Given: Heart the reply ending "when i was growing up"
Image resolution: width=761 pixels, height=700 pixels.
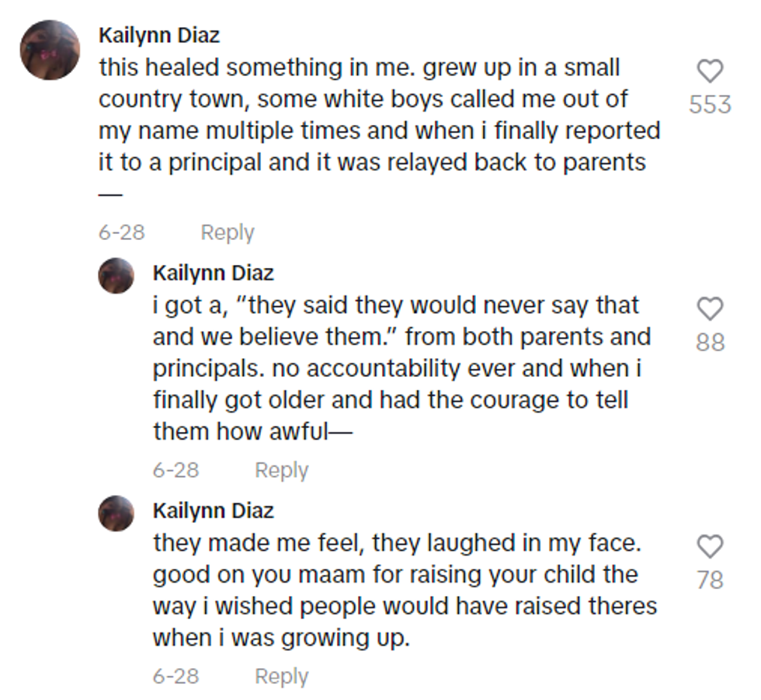Looking at the screenshot, I should tap(710, 547).
